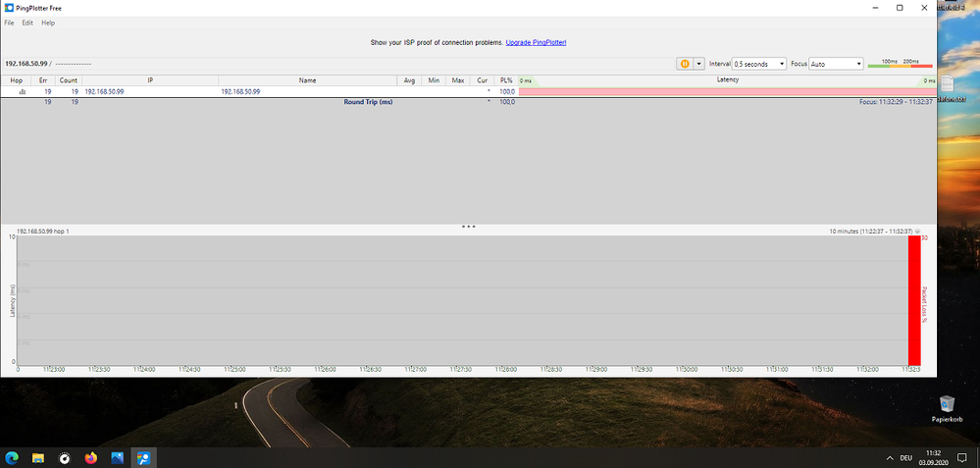Minimize the PingPlotter window
This screenshot has height=468, width=980.
(x=875, y=8)
